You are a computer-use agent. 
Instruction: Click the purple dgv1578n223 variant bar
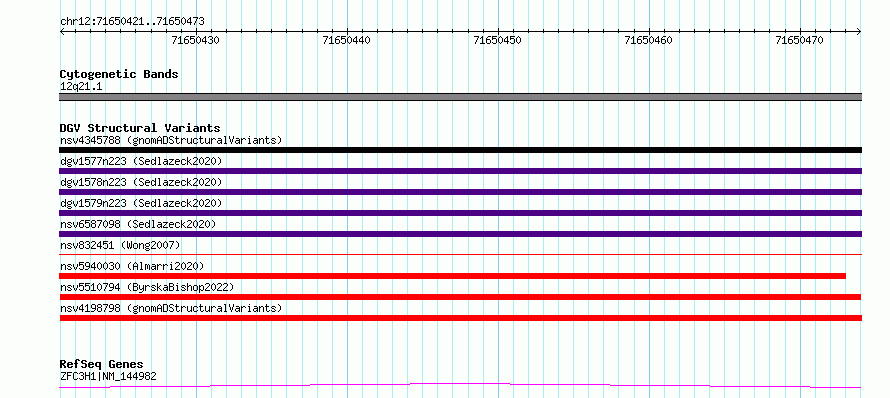tap(460, 192)
